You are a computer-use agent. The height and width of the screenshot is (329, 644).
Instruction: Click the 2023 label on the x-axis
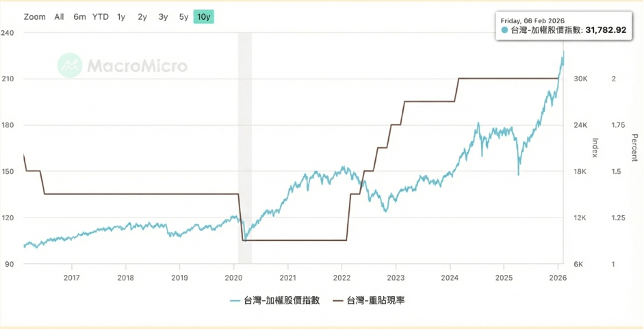(x=396, y=278)
